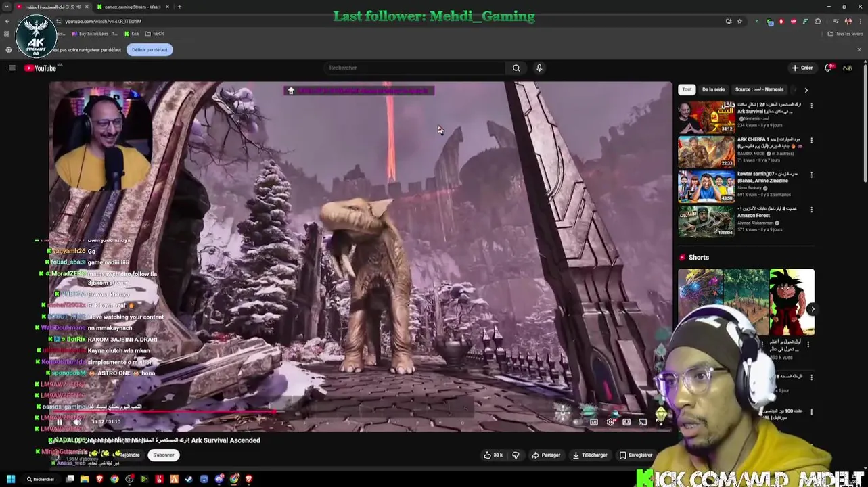Go back in the browser
Screen dimensions: 868x487
click(7, 22)
